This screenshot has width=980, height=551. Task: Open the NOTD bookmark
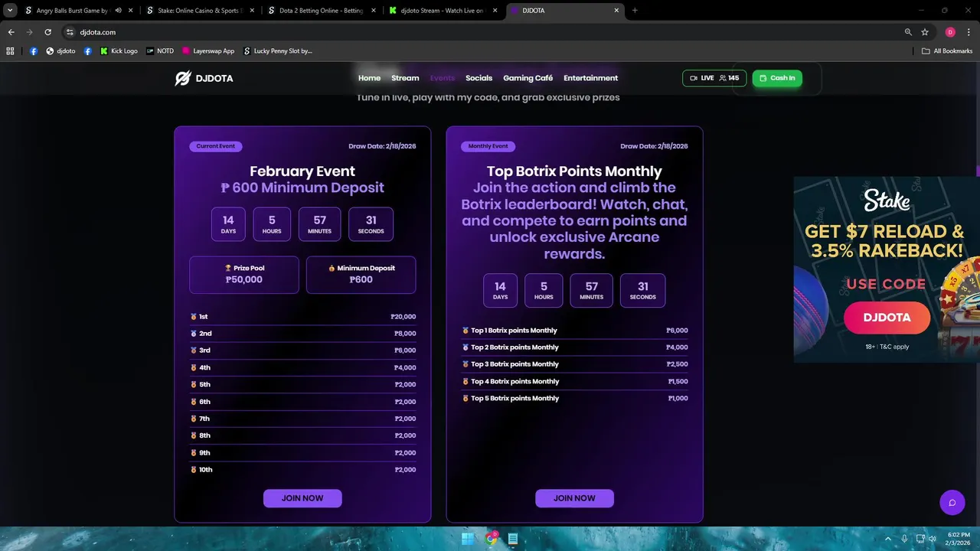coord(160,51)
